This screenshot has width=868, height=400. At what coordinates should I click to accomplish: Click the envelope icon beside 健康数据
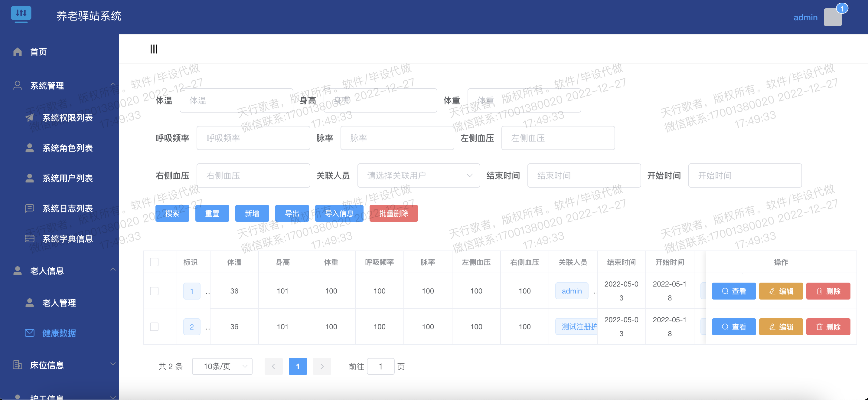tap(30, 333)
